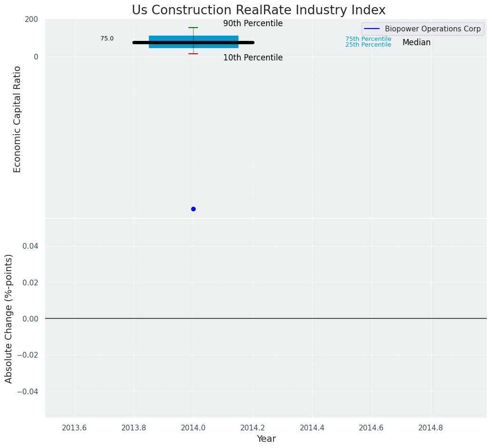The image size is (492, 448).
Task: Click the 200 y-axis tick label
Action: coord(31,19)
